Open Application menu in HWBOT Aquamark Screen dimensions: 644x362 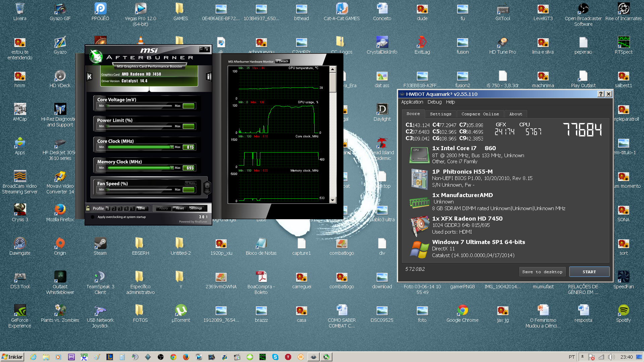[412, 102]
